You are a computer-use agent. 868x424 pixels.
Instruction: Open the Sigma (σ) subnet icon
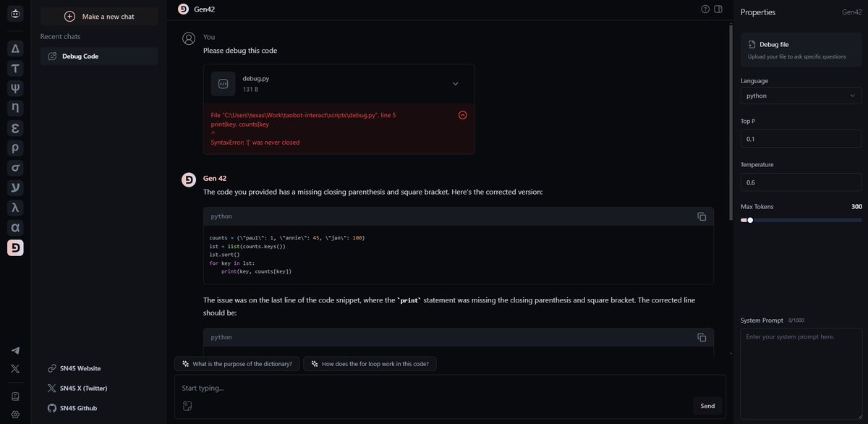[15, 169]
